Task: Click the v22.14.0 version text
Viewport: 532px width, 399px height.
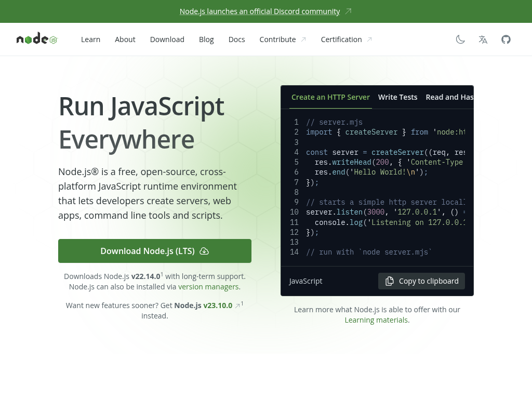Action: (145, 276)
